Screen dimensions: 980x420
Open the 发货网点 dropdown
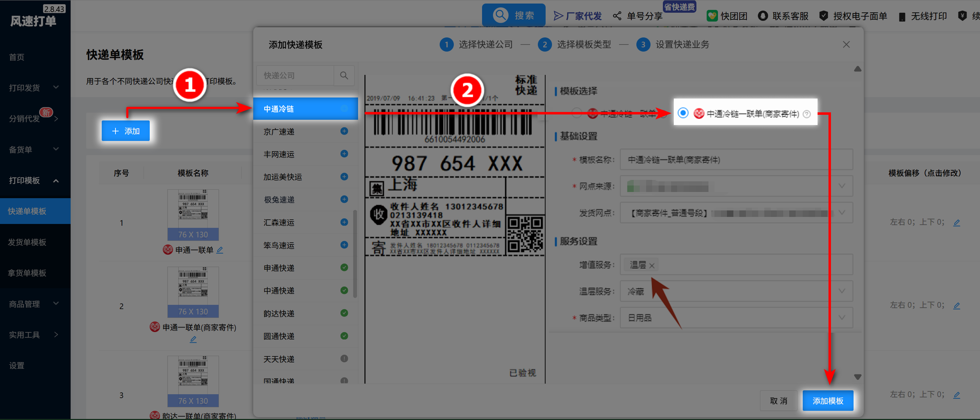tap(736, 213)
